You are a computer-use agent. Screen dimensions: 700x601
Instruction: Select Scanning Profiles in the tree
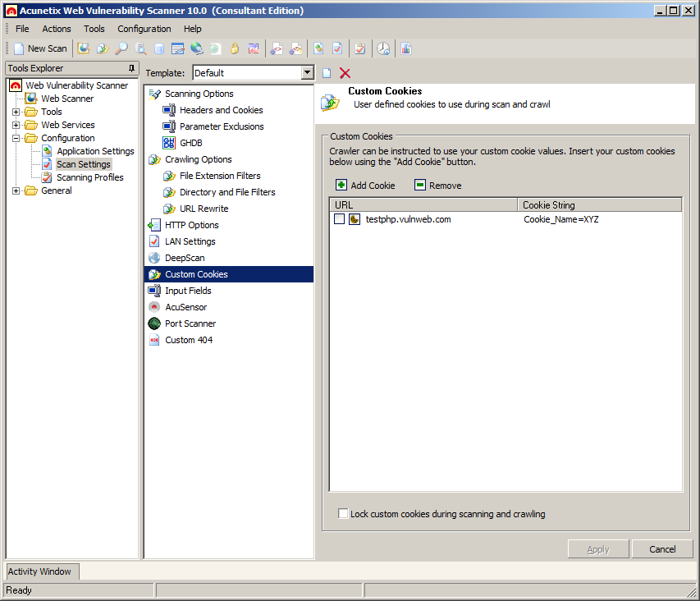point(90,177)
